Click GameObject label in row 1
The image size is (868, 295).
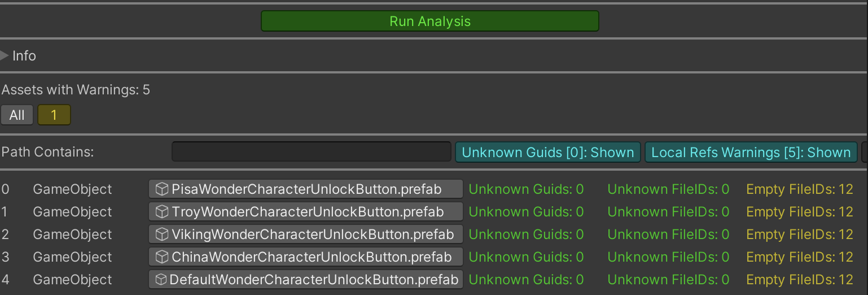[x=73, y=212]
